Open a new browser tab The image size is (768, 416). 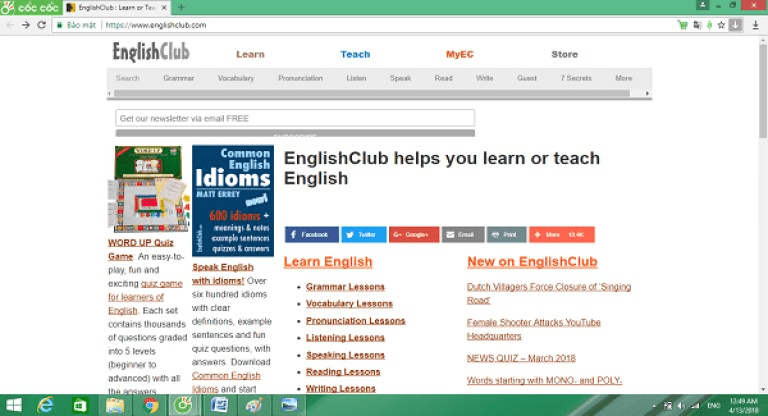pyautogui.click(x=181, y=7)
